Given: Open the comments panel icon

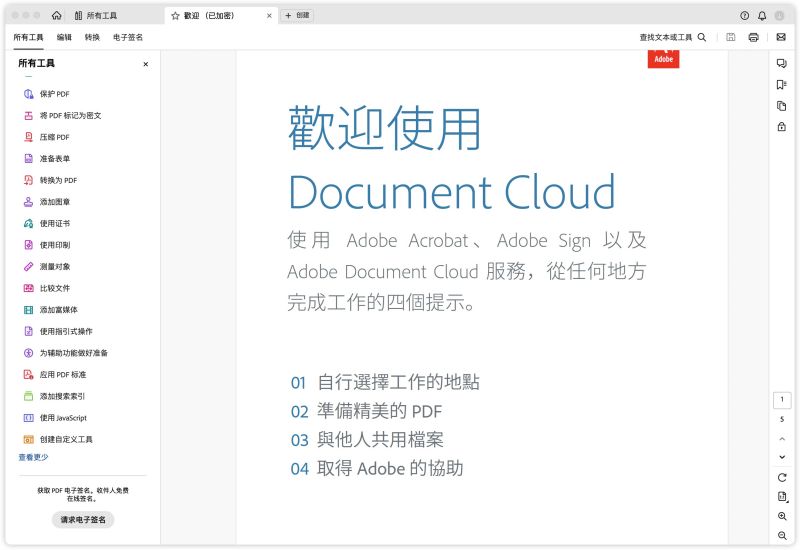Looking at the screenshot, I should 782,63.
